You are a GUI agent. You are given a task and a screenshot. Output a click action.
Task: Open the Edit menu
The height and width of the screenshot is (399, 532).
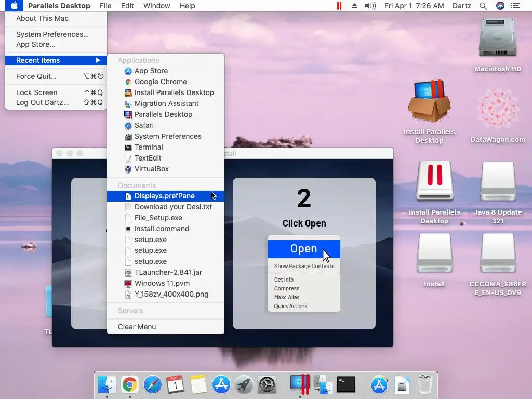pyautogui.click(x=127, y=6)
